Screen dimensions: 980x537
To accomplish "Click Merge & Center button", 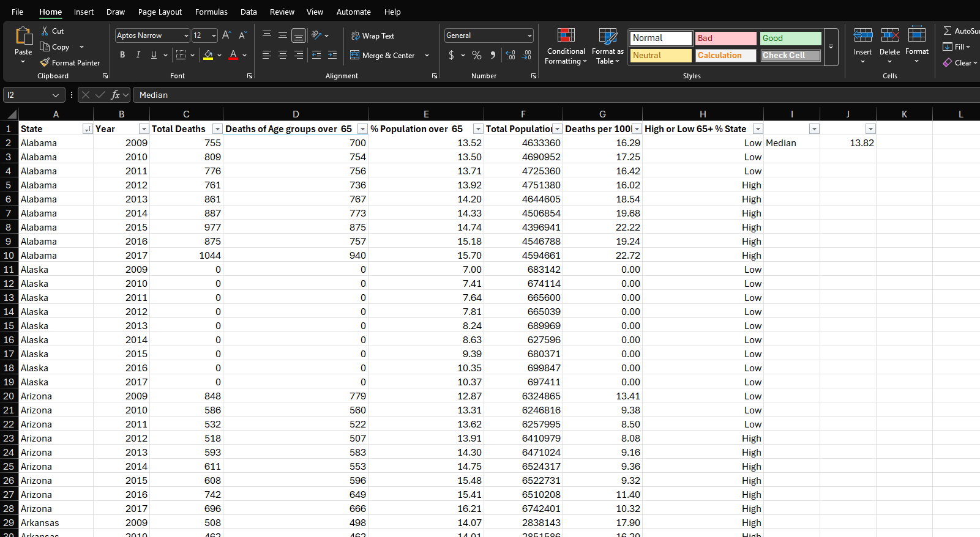I will (383, 55).
